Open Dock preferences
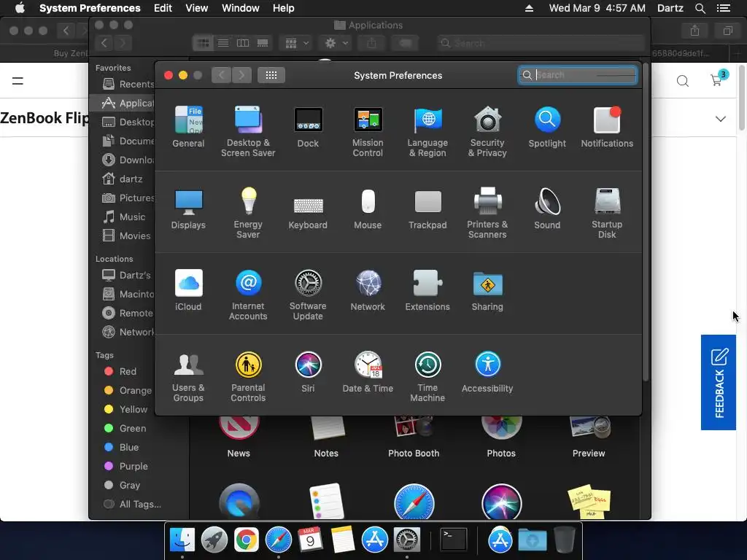The width and height of the screenshot is (747, 560). [x=309, y=127]
